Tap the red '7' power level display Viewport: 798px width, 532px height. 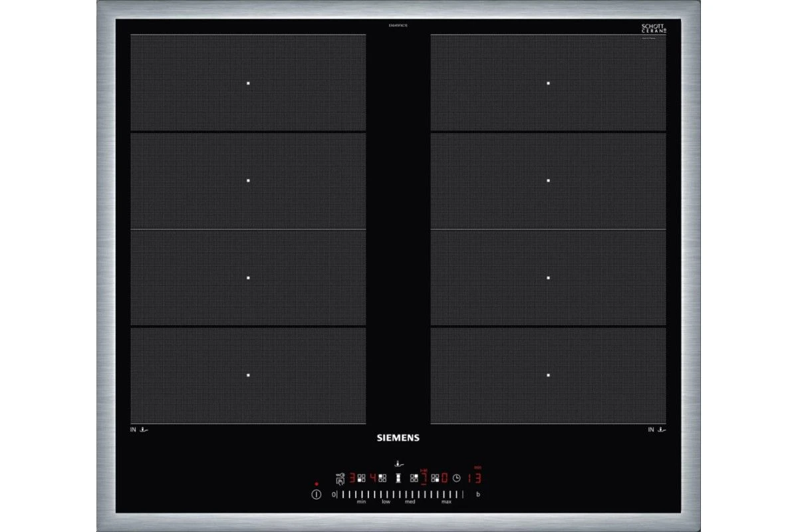tap(424, 477)
